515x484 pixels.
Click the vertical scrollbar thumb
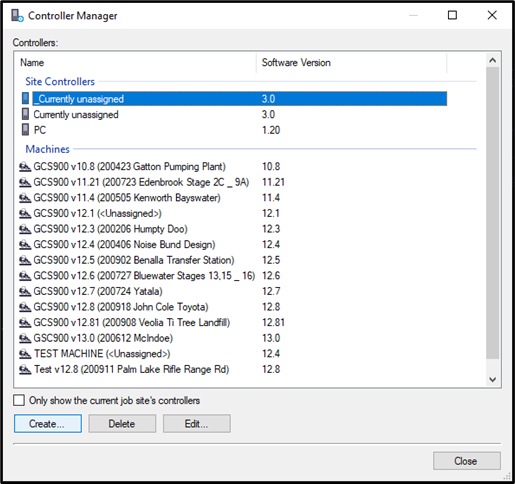click(x=493, y=213)
